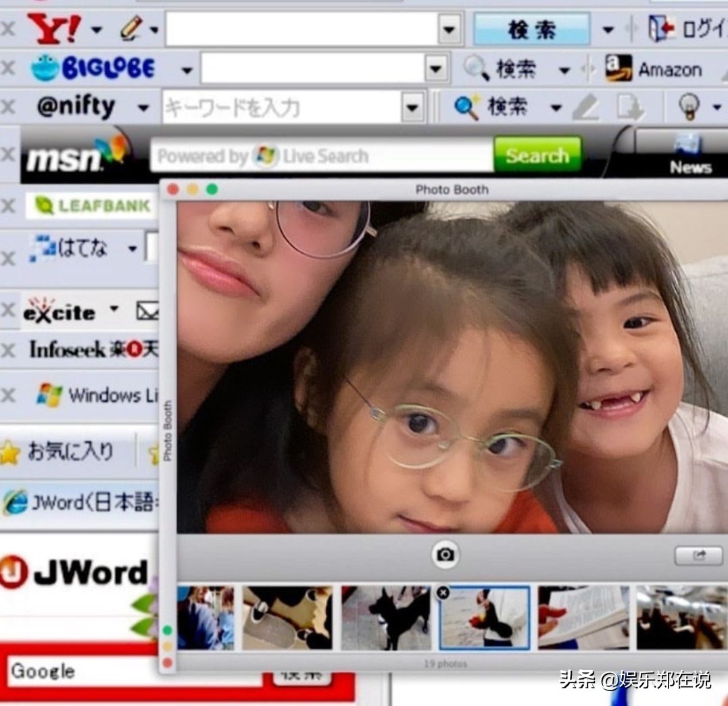Open the News tab on msn toolbar

coord(690,155)
